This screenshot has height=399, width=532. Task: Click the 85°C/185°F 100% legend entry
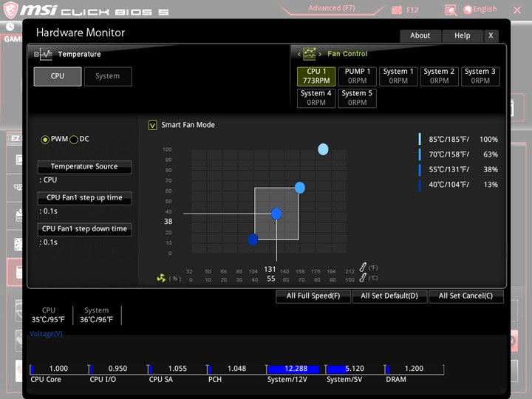458,140
